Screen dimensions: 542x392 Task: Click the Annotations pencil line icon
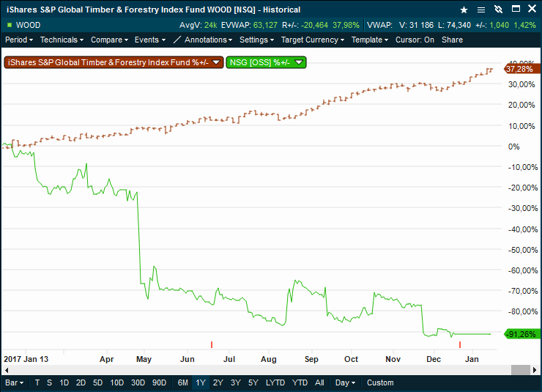[x=177, y=40]
